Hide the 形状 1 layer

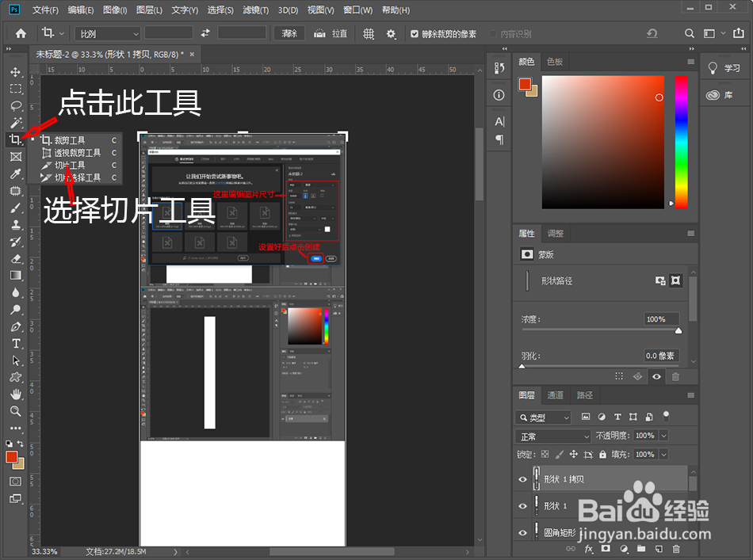pyautogui.click(x=522, y=506)
